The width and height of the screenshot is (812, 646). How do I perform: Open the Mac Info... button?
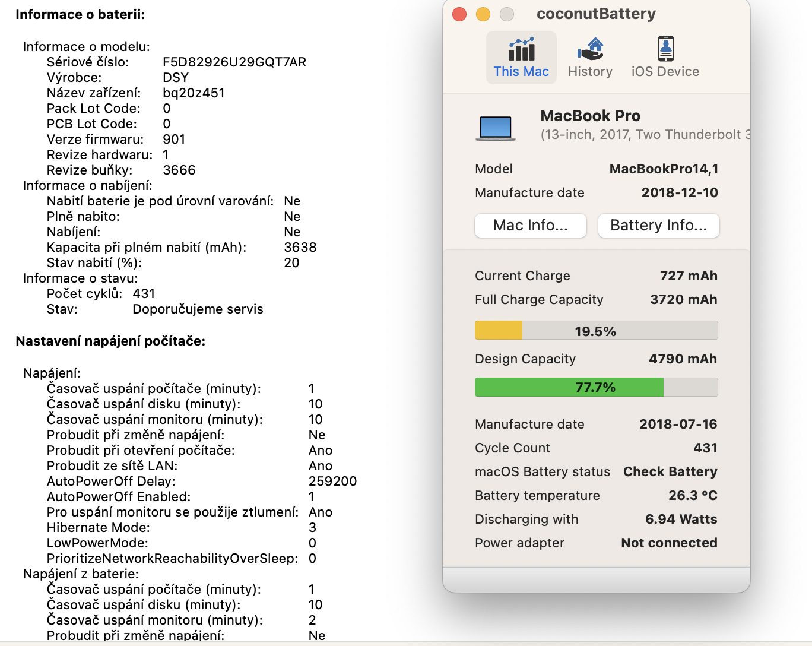[531, 226]
